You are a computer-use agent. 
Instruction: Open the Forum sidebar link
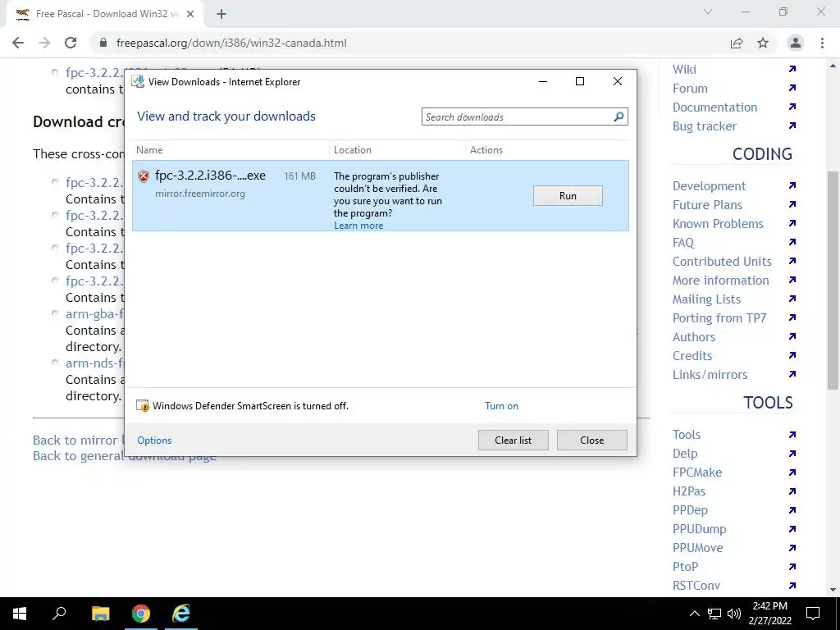coord(690,89)
